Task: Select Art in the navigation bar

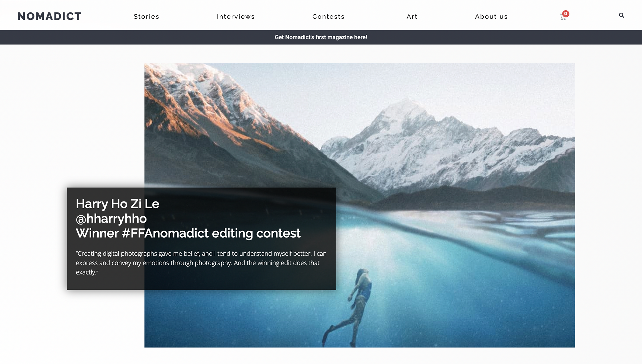Action: pyautogui.click(x=412, y=17)
